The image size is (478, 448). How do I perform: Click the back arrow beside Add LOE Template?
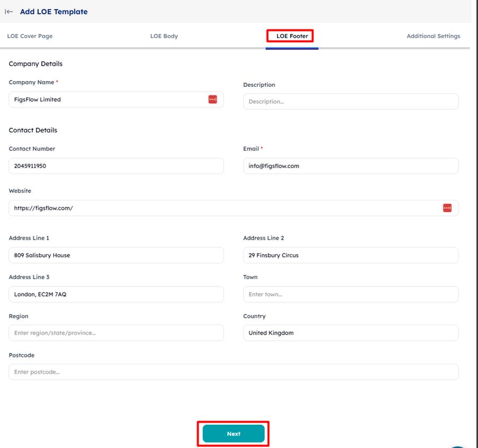[8, 12]
